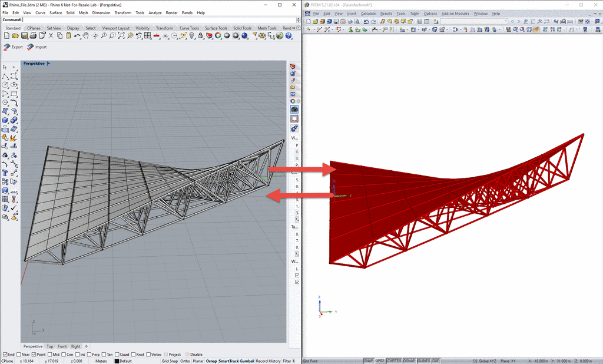Click the black Default layer color swatch
The height and width of the screenshot is (364, 603).
(x=117, y=361)
